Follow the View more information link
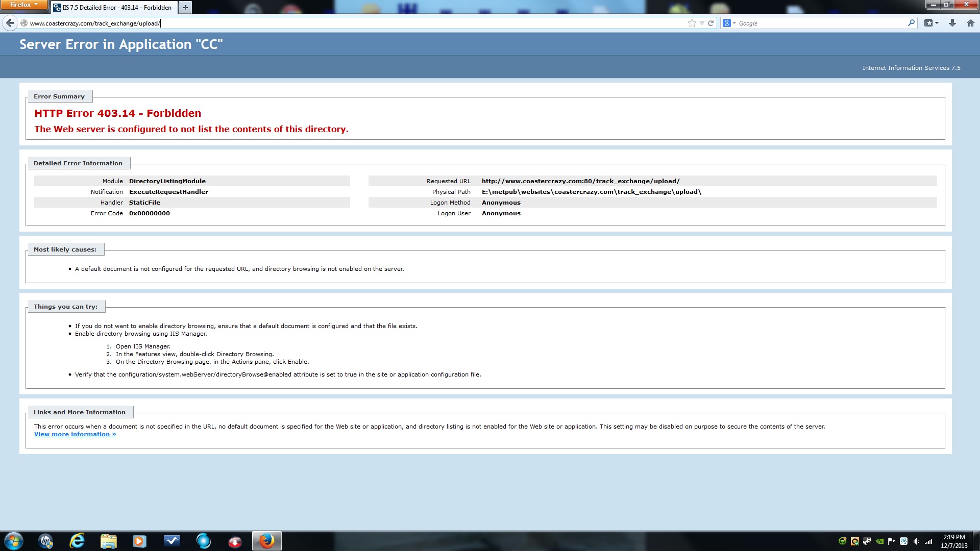Screen dimensions: 980x551 [75, 434]
